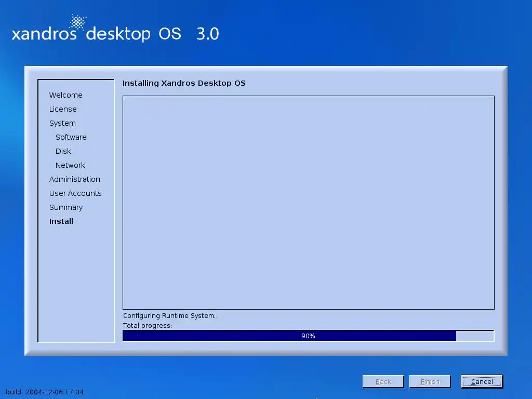Click the Cancel button
532x399 pixels.
click(482, 381)
